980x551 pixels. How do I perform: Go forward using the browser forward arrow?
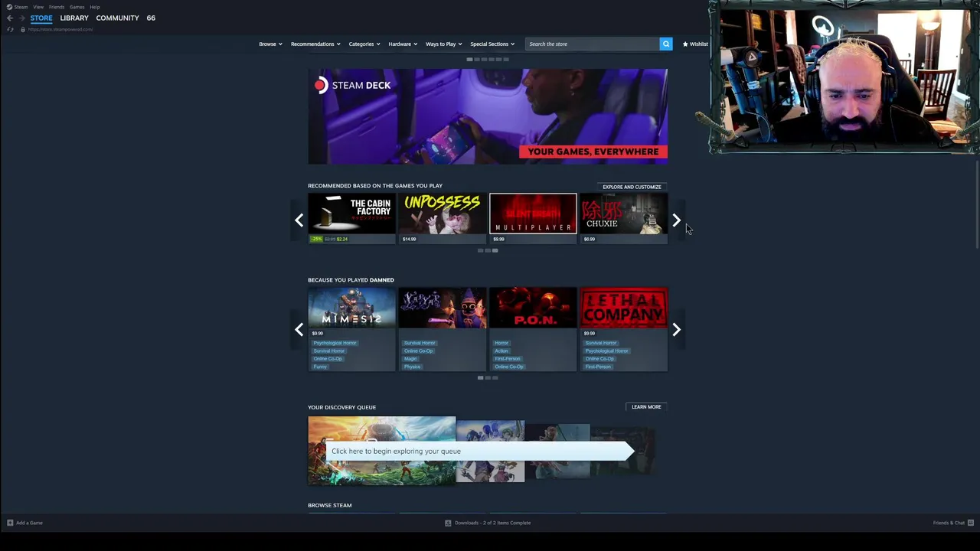coord(21,18)
